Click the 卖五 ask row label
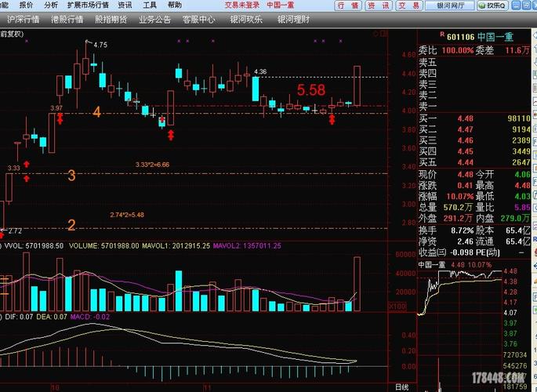Screen dimensions: 537x392 [428, 62]
